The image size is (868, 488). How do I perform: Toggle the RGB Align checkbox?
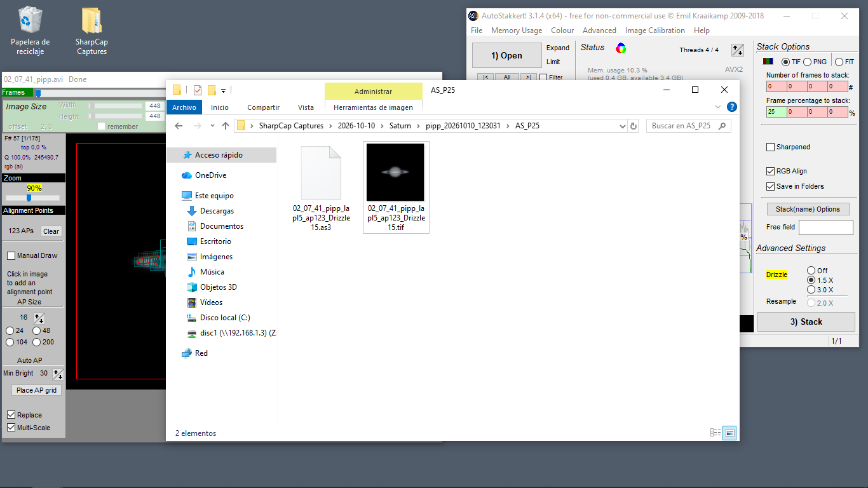(x=771, y=171)
